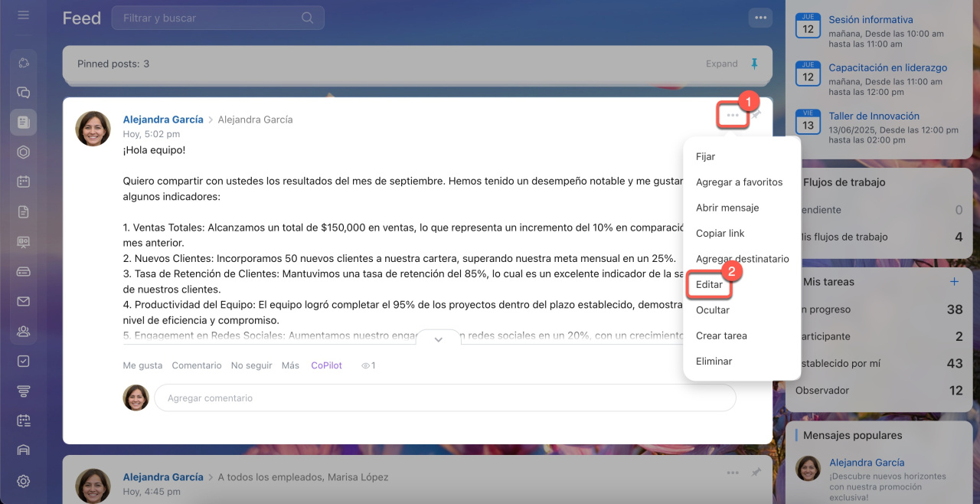Open the hexagon icon in the sidebar

(23, 152)
